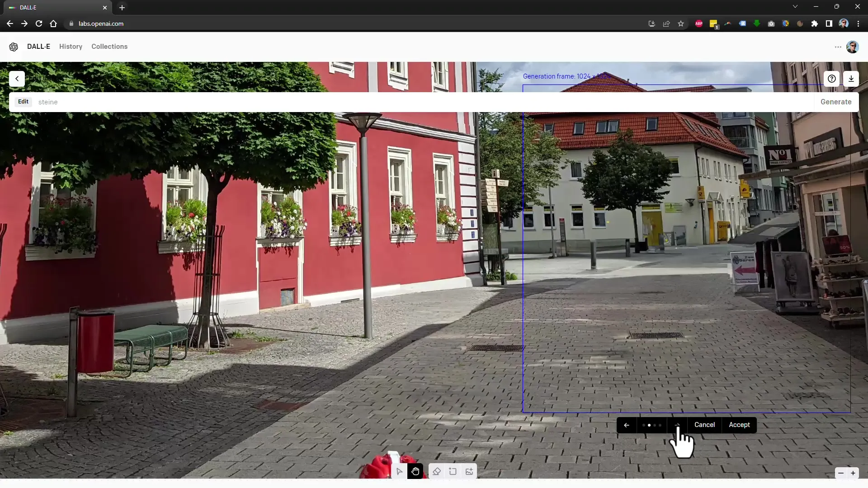Select the hand/pan tool

pyautogui.click(x=415, y=471)
